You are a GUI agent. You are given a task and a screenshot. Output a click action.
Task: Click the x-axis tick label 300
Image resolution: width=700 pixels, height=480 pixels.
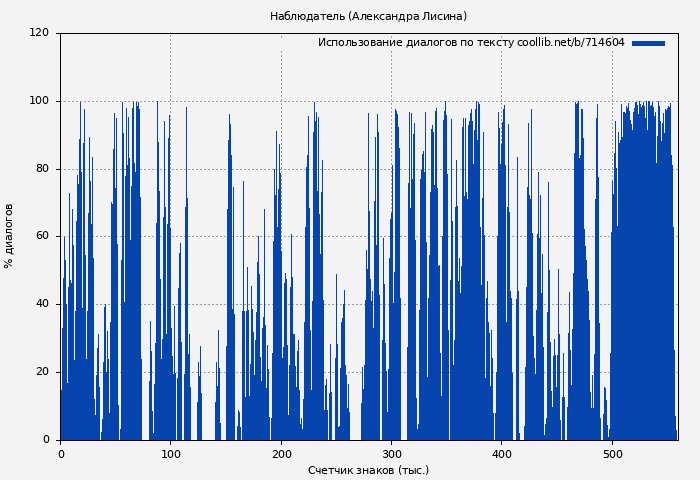pyautogui.click(x=391, y=454)
